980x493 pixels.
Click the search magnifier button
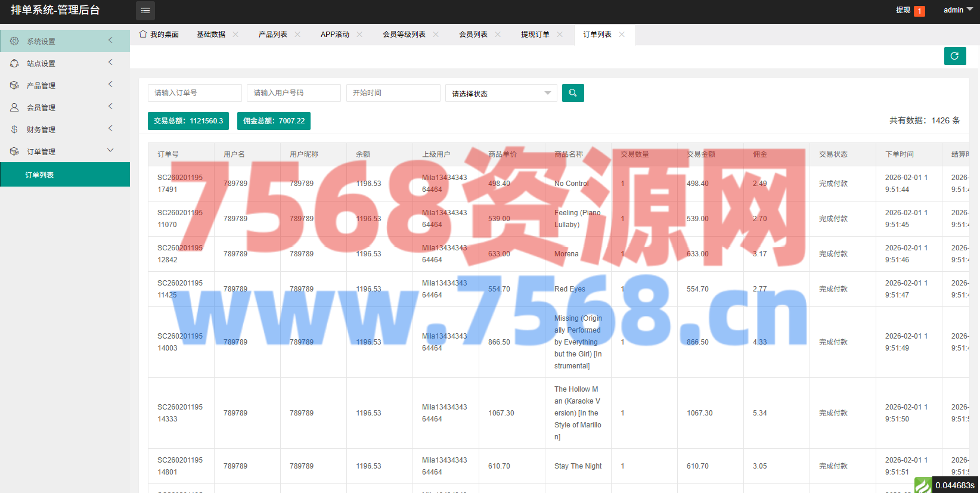click(x=573, y=93)
